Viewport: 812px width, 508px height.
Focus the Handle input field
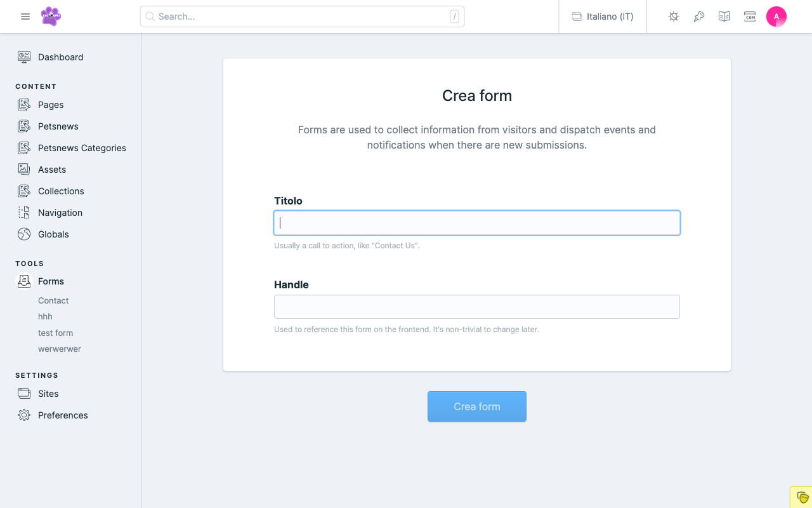[x=477, y=307]
